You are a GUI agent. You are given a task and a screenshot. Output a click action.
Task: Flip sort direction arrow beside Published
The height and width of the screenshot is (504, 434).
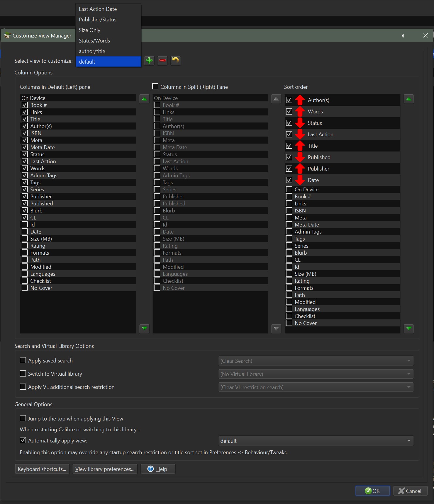click(x=300, y=157)
